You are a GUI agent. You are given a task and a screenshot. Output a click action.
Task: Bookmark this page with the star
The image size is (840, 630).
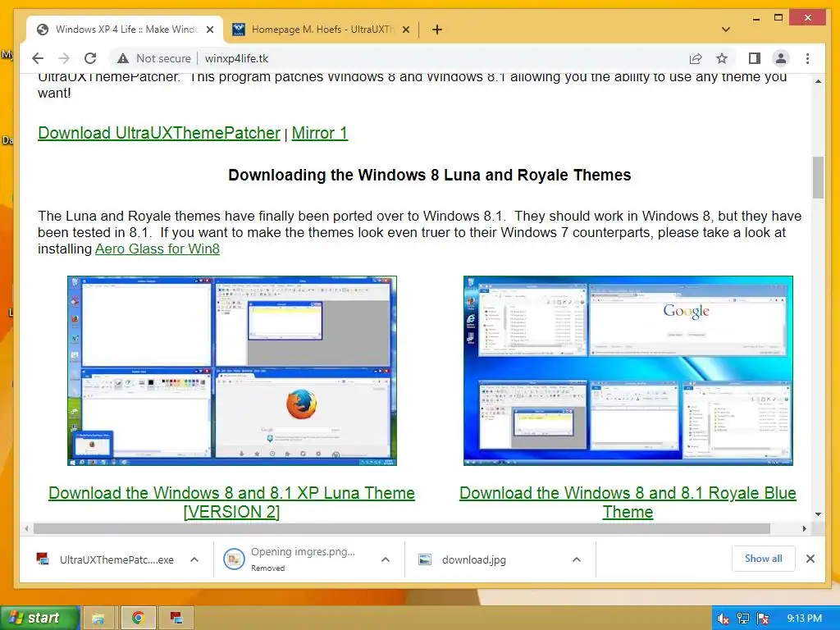coord(722,58)
